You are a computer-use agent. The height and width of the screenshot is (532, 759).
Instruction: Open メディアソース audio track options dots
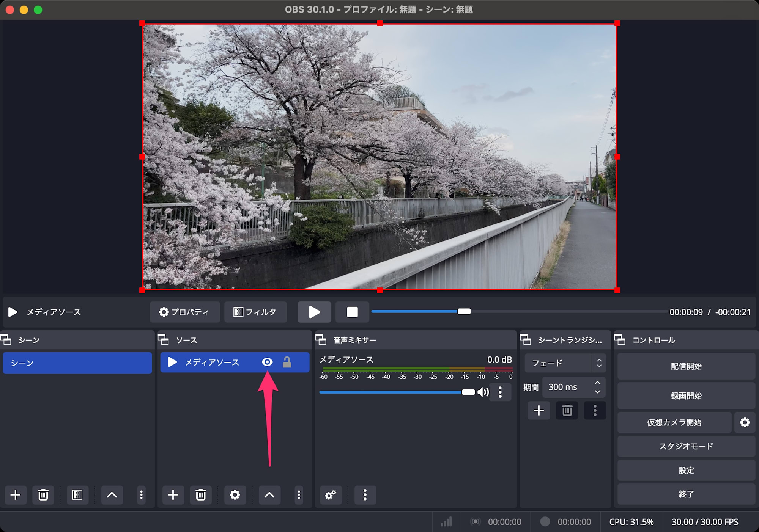click(500, 392)
